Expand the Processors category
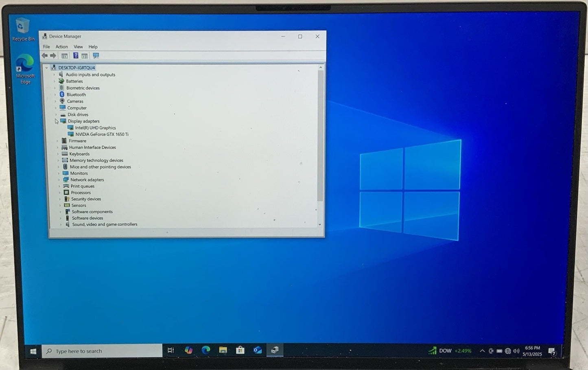This screenshot has width=588, height=370. tap(59, 193)
